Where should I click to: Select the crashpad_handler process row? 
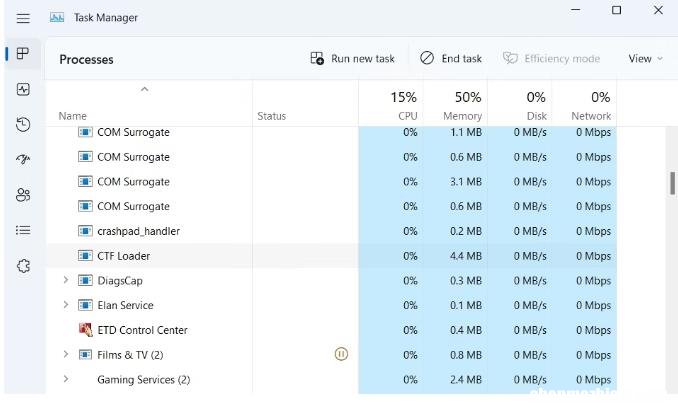331,231
